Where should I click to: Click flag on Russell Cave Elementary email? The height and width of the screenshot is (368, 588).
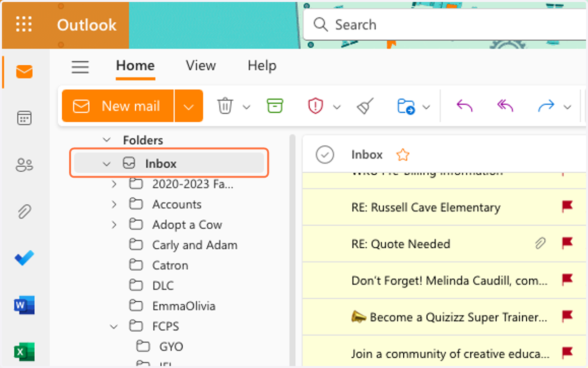click(x=567, y=207)
